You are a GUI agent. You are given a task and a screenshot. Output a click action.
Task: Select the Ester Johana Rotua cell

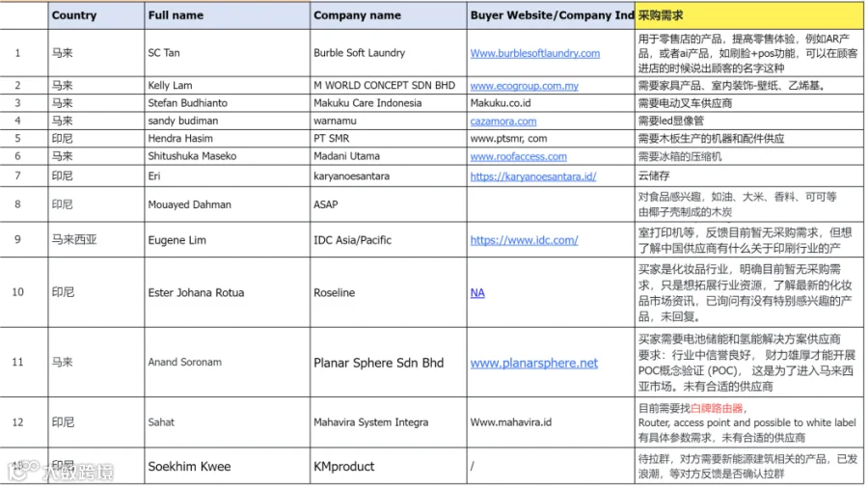point(228,292)
